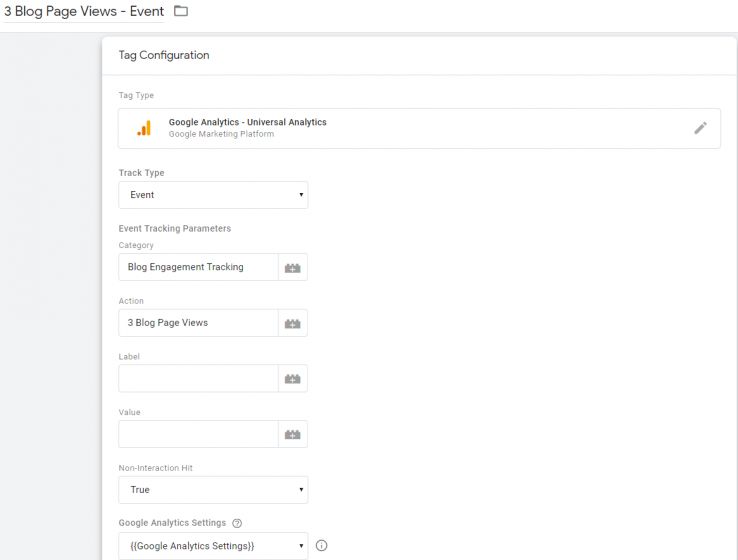Open the Track Type dropdown

pyautogui.click(x=213, y=195)
